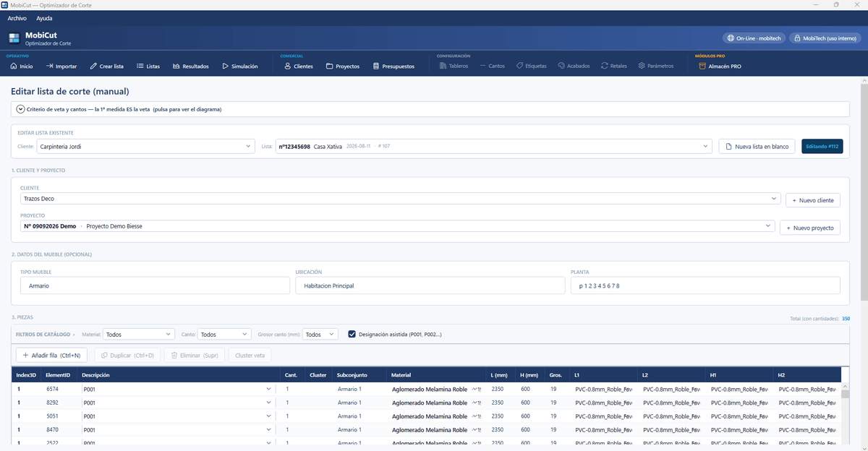Open the Clientes section
868x451 pixels.
299,66
